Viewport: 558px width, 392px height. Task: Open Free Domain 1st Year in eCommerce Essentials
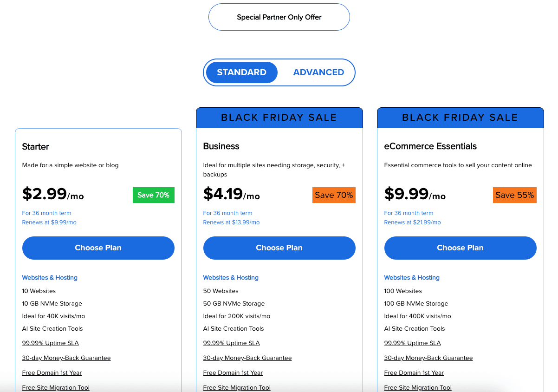tap(414, 373)
